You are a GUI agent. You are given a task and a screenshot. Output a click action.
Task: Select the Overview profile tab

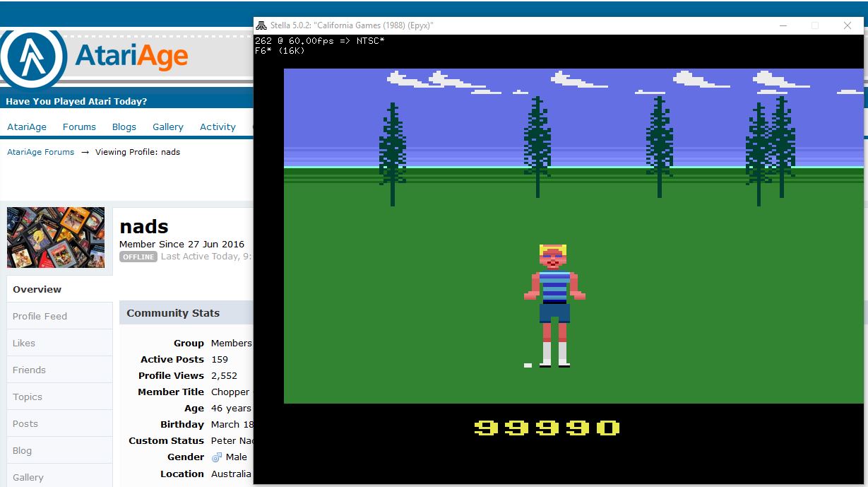tap(37, 289)
